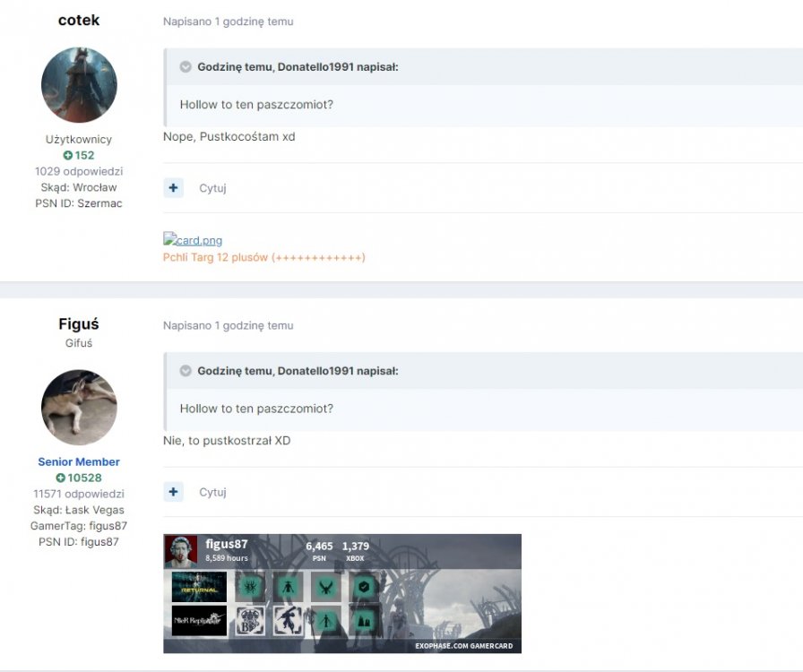The height and width of the screenshot is (672, 803).
Task: Open the Pchli Targ 12 plusów link
Action: click(x=263, y=257)
